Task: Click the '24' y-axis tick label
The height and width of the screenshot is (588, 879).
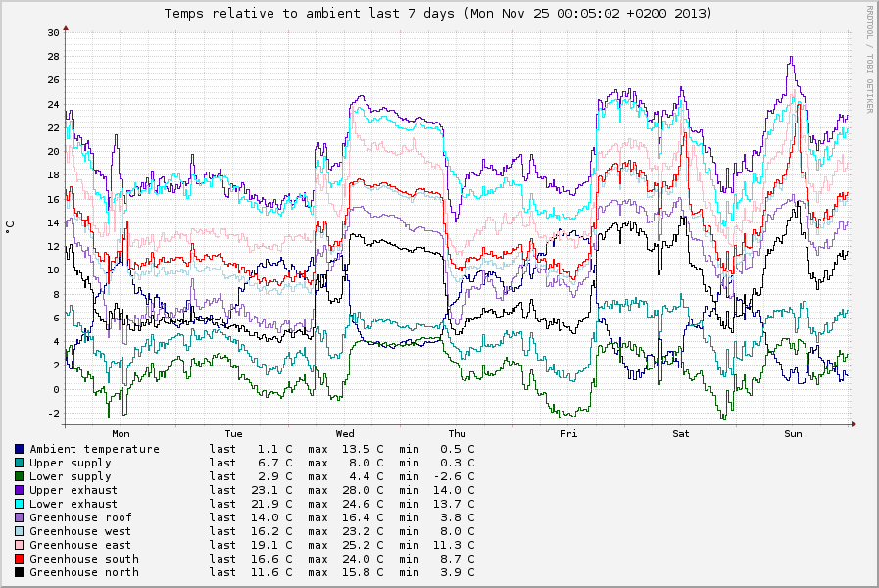Action: point(53,104)
